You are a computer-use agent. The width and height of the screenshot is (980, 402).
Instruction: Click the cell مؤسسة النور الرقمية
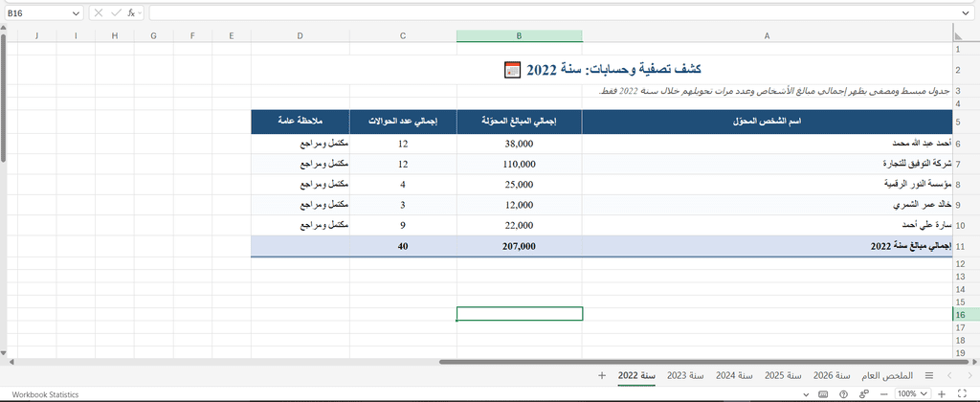click(767, 185)
